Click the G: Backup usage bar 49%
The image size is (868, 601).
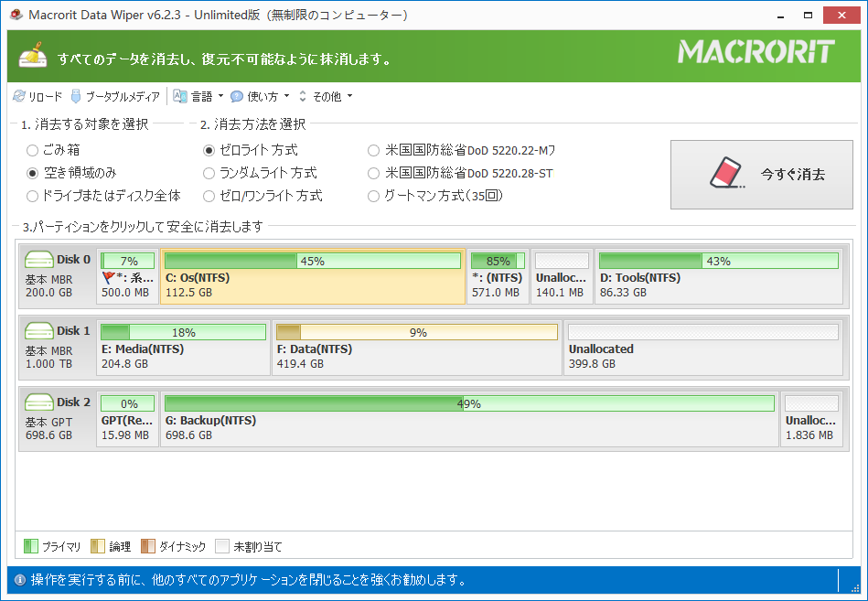click(469, 403)
